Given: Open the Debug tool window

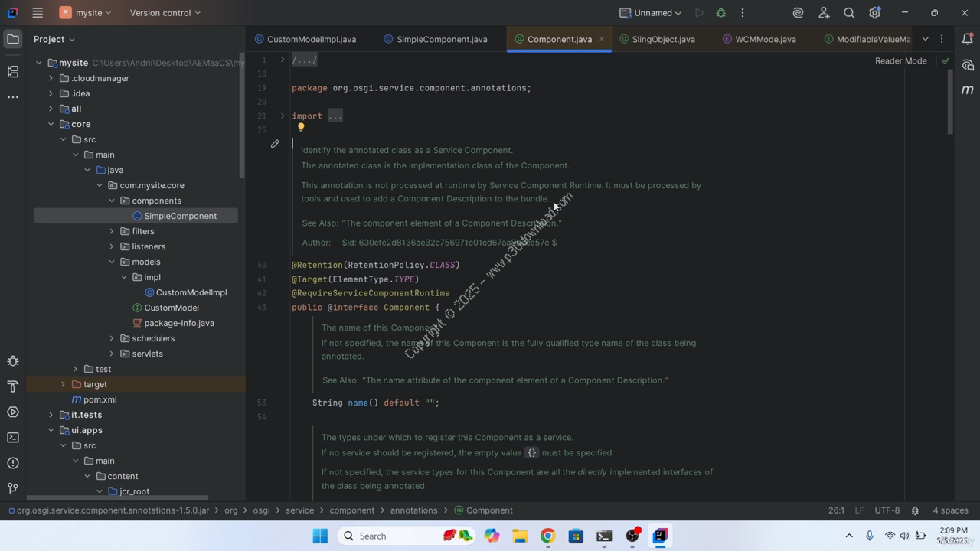Looking at the screenshot, I should point(13,361).
